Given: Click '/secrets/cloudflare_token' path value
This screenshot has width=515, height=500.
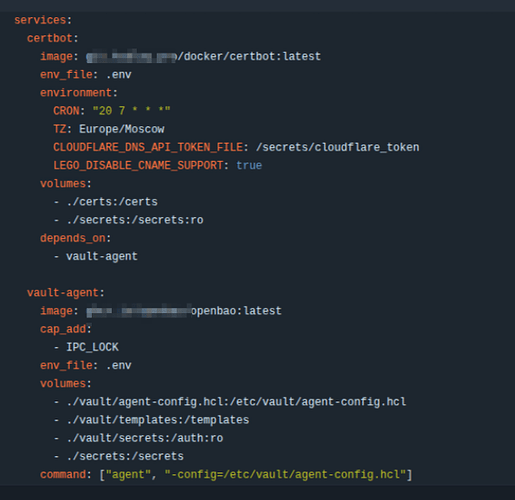Looking at the screenshot, I should (337, 147).
